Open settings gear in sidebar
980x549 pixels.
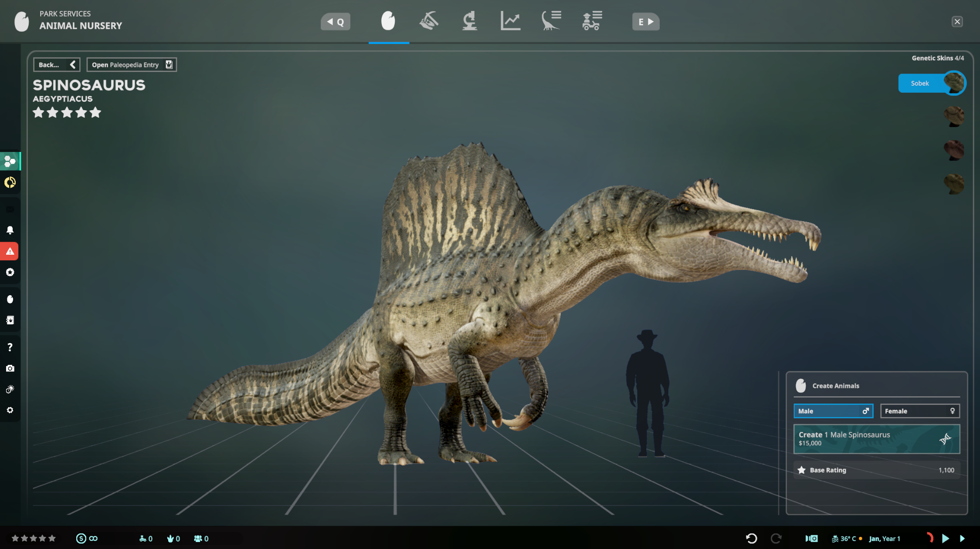click(x=10, y=410)
